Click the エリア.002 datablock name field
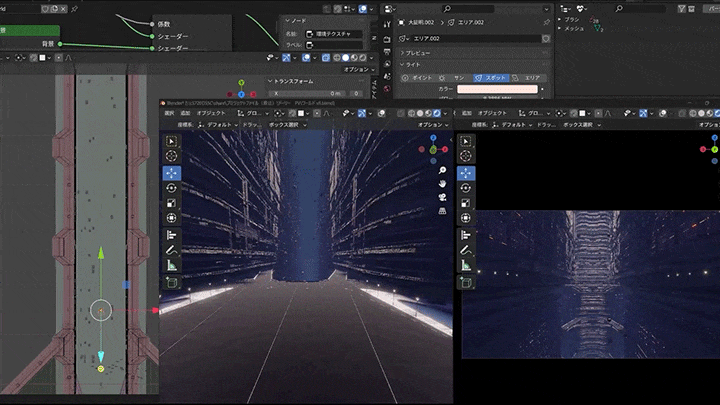 (x=477, y=39)
